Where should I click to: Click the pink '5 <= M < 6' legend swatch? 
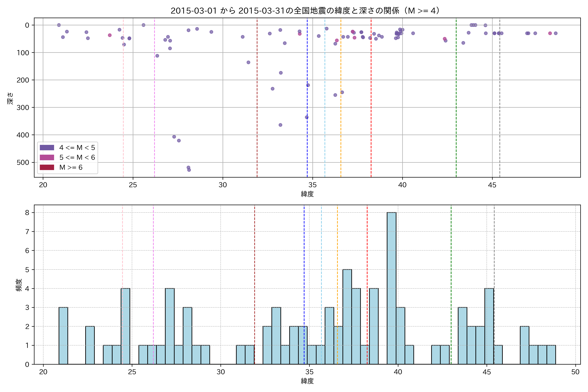click(47, 157)
